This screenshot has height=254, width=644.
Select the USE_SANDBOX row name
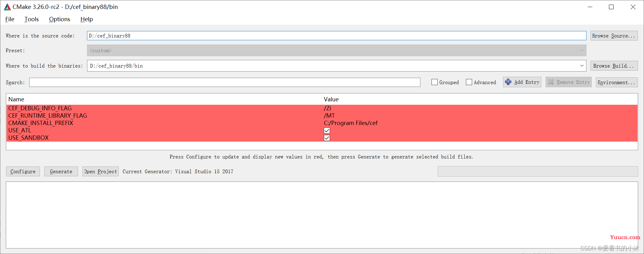[29, 138]
